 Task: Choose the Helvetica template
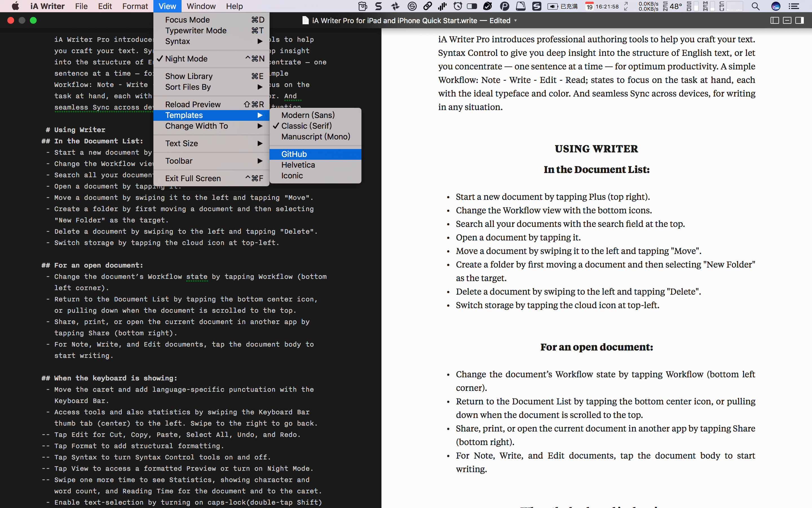coord(315,165)
